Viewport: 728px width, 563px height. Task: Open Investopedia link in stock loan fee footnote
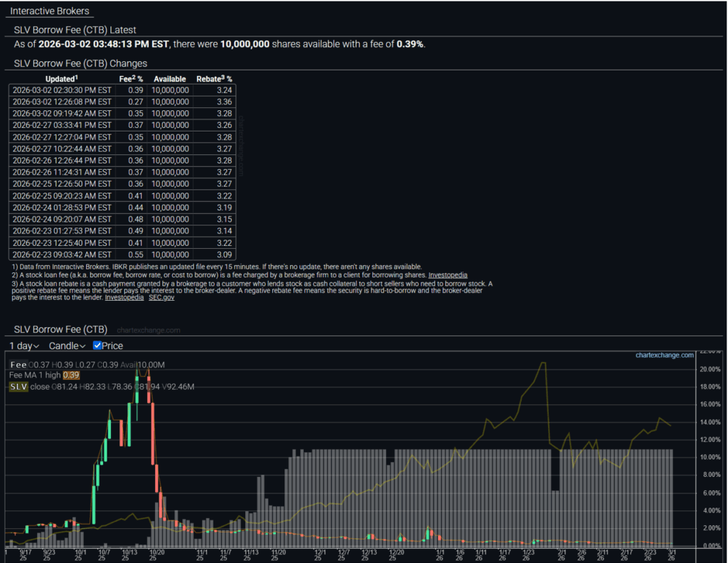pyautogui.click(x=447, y=275)
